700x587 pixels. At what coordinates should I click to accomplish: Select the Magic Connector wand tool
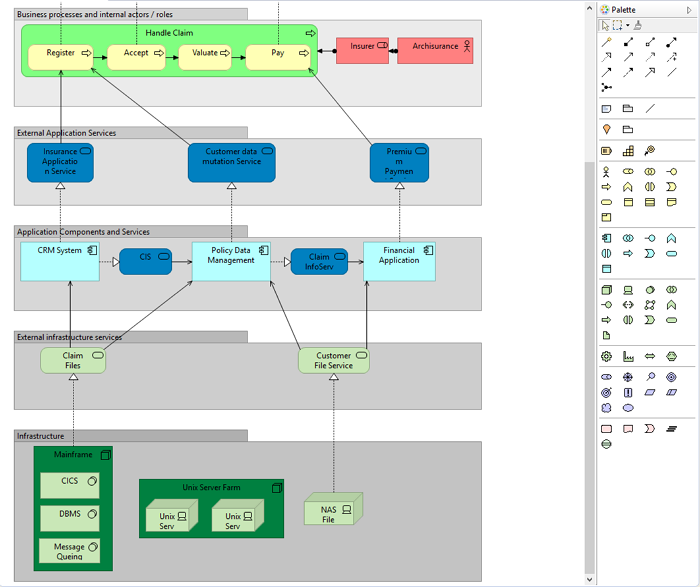pos(606,42)
